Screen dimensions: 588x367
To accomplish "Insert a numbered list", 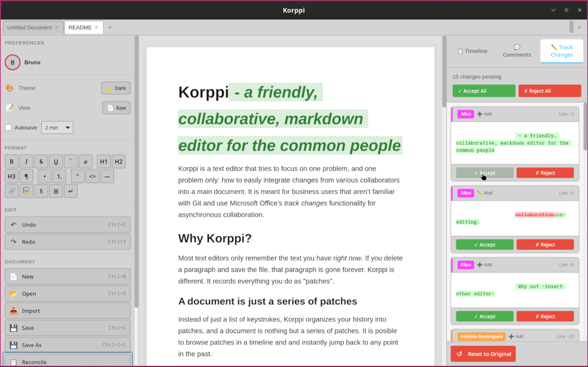I will [x=60, y=176].
